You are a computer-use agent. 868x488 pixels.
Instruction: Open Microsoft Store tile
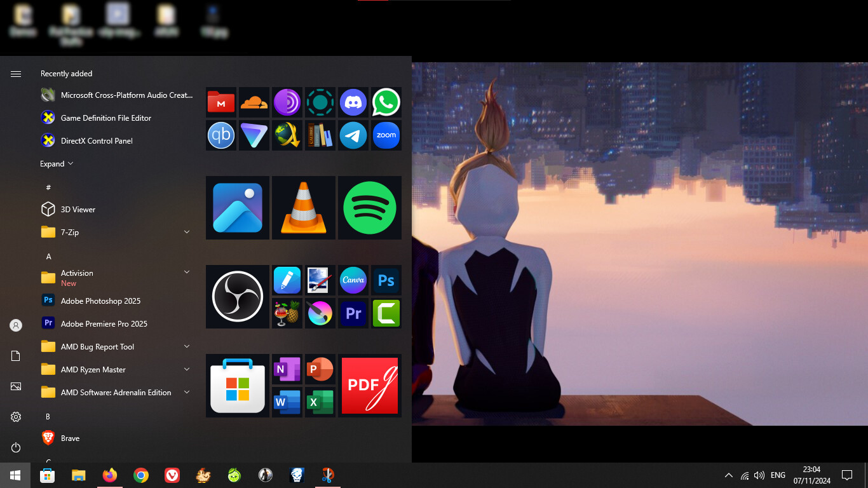(237, 386)
